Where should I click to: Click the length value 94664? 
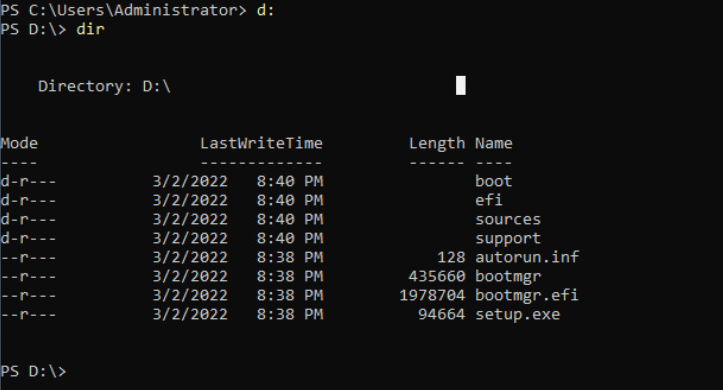[x=441, y=314]
